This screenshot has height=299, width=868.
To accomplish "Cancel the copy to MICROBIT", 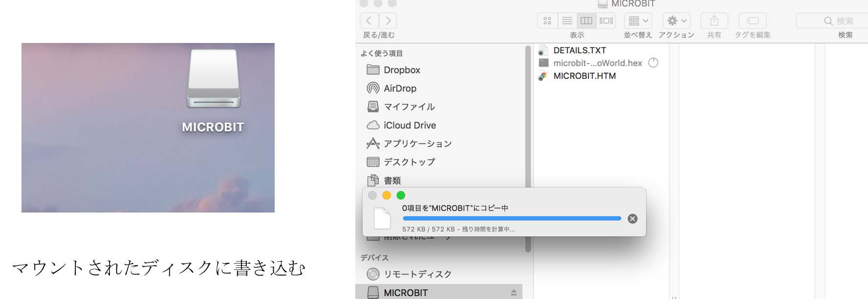I will (x=632, y=219).
